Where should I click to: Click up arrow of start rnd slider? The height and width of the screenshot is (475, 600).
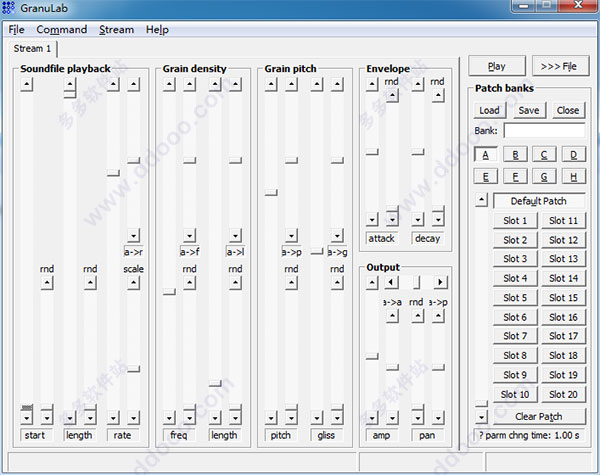point(47,283)
